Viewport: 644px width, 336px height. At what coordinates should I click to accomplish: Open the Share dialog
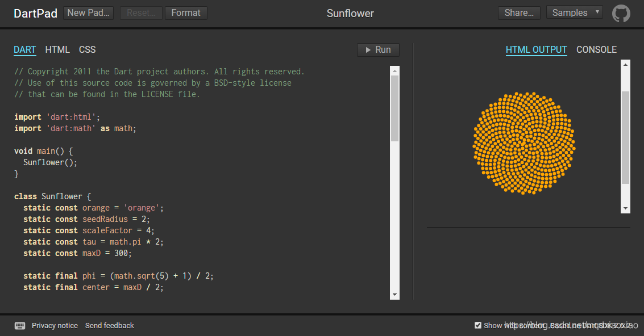click(519, 12)
